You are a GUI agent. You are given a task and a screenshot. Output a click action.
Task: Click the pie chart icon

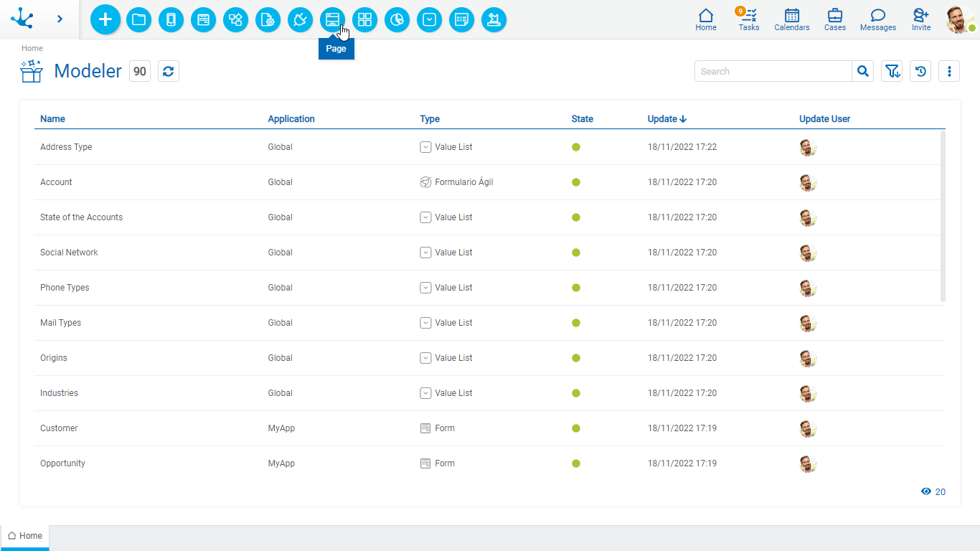pos(397,19)
